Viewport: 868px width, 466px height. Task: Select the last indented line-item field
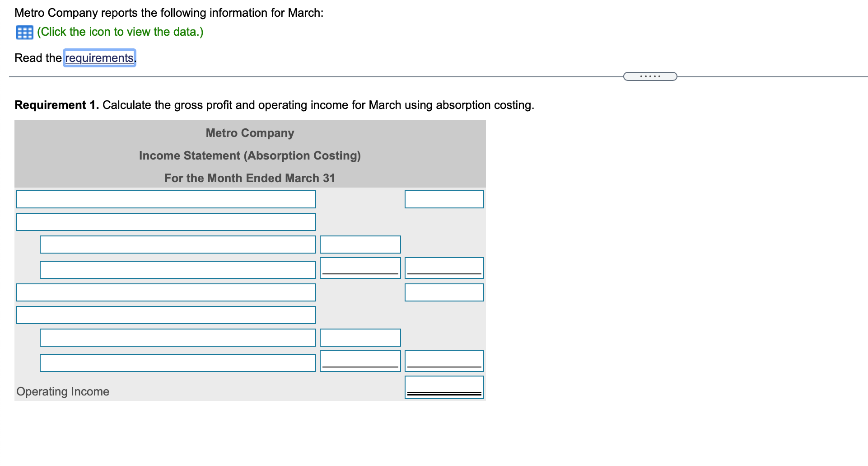tap(177, 362)
